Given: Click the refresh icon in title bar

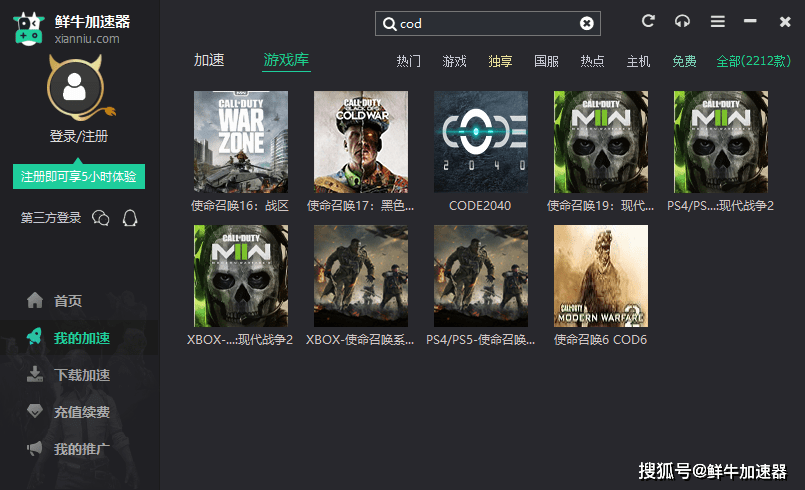Looking at the screenshot, I should (648, 21).
